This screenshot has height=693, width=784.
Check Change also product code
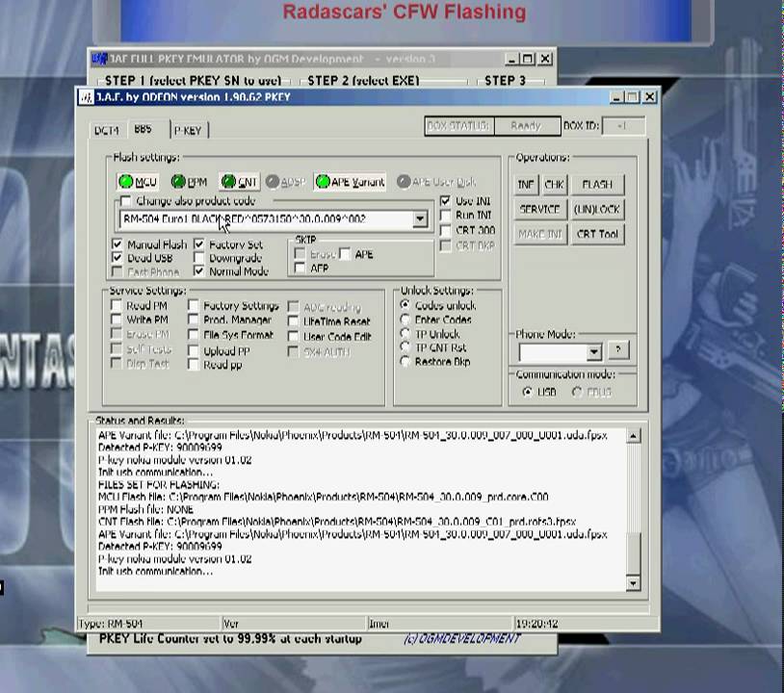click(125, 201)
